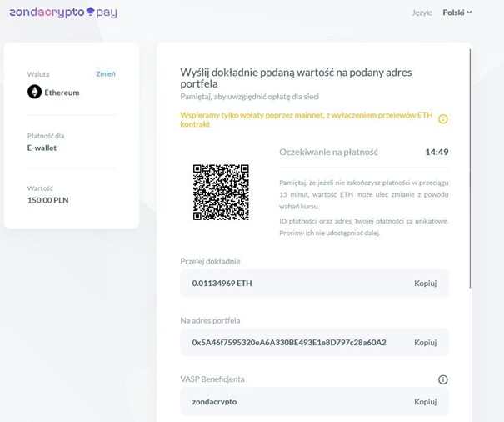Viewport: 504px width, 422px height.
Task: Click the 14:49 countdown timer
Action: pos(437,153)
